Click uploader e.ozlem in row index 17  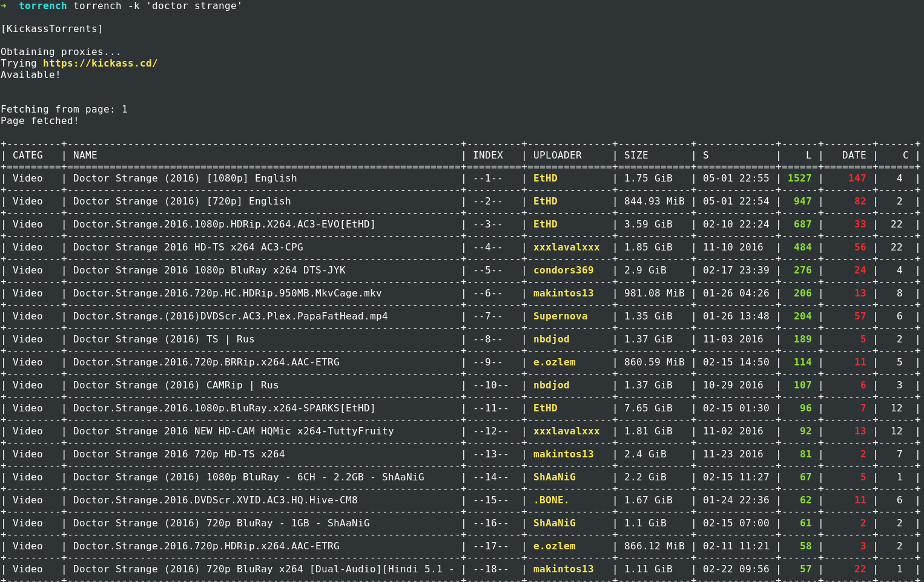[x=555, y=546]
